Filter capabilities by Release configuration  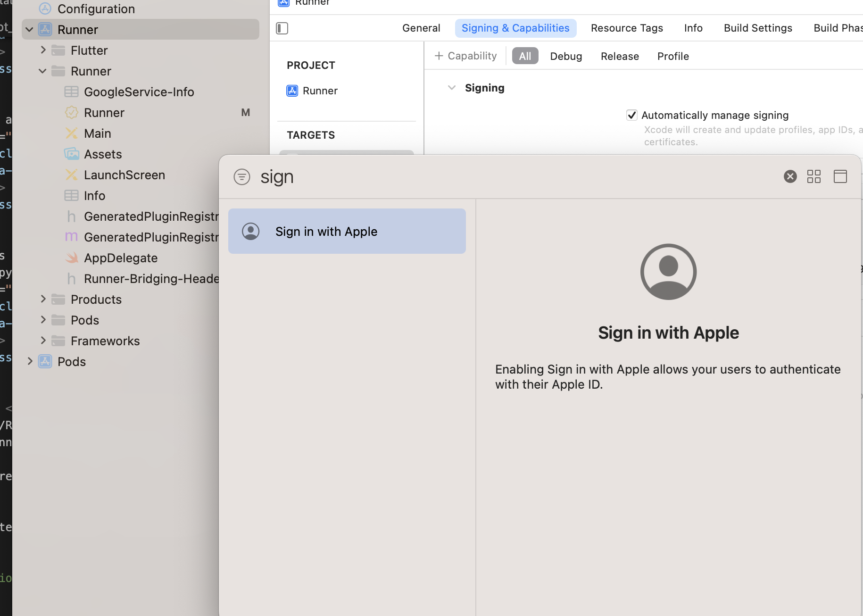pyautogui.click(x=620, y=56)
